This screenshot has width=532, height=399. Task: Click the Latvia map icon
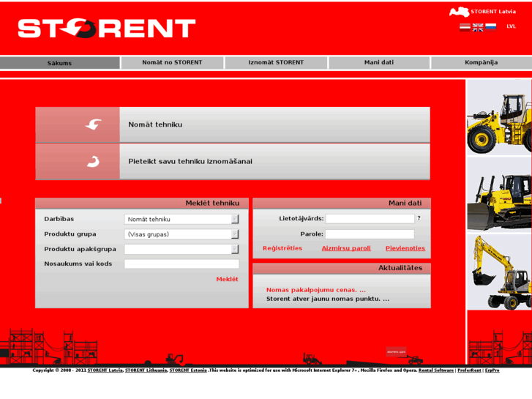coord(459,12)
